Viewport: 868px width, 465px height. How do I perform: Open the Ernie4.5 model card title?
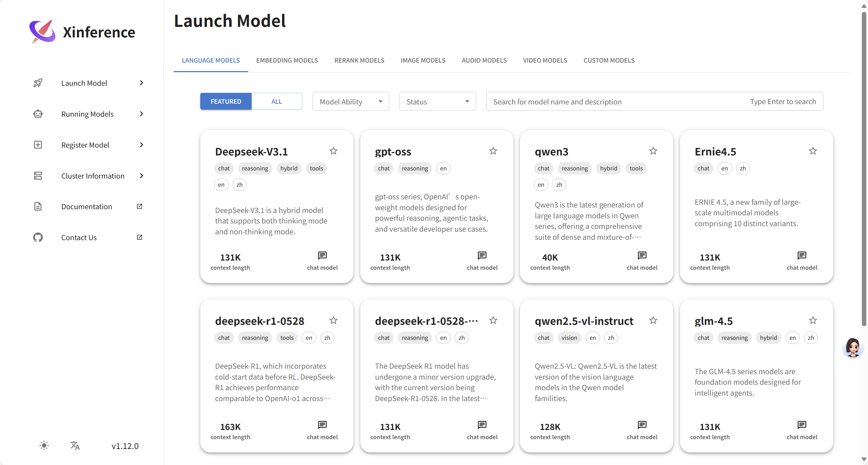coord(715,152)
